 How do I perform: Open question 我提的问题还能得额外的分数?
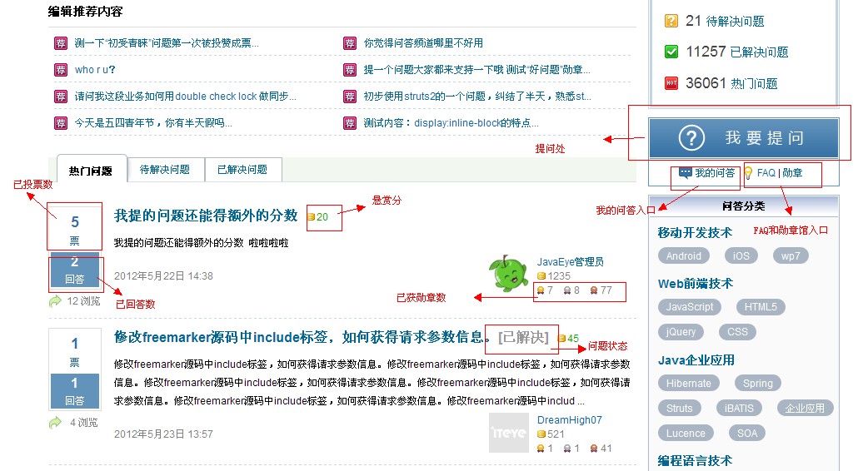[x=206, y=216]
